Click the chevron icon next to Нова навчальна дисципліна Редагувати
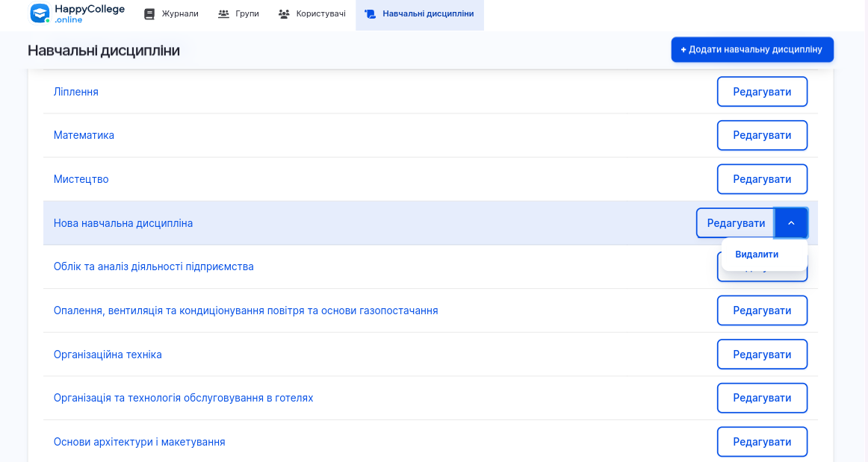Screen dimensions: 868x462 tap(791, 222)
